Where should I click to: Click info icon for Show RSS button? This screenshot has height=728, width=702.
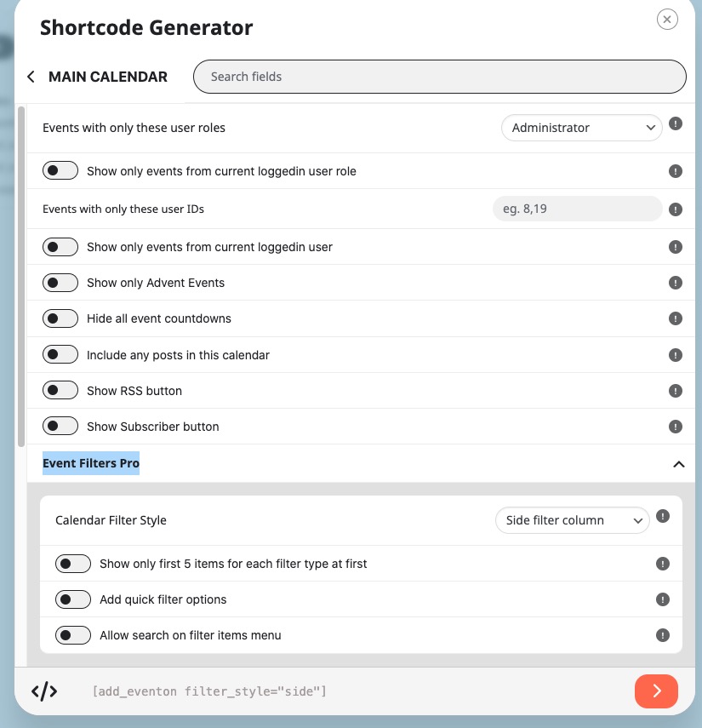[x=675, y=391]
